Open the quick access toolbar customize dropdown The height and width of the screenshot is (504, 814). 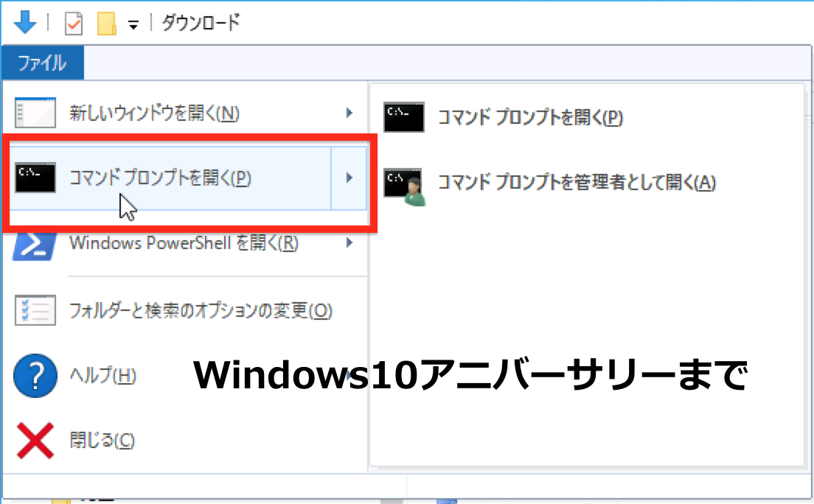[133, 24]
